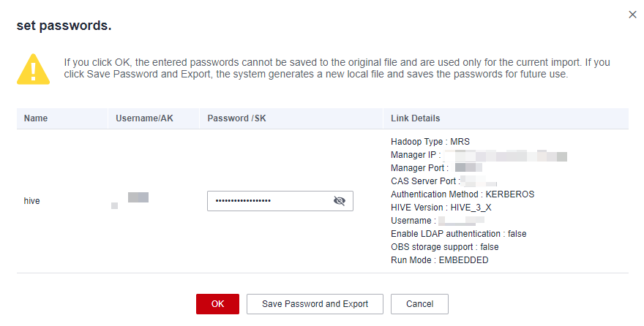Click the OBS storage support : false line
This screenshot has height=326, width=644.
tap(445, 247)
